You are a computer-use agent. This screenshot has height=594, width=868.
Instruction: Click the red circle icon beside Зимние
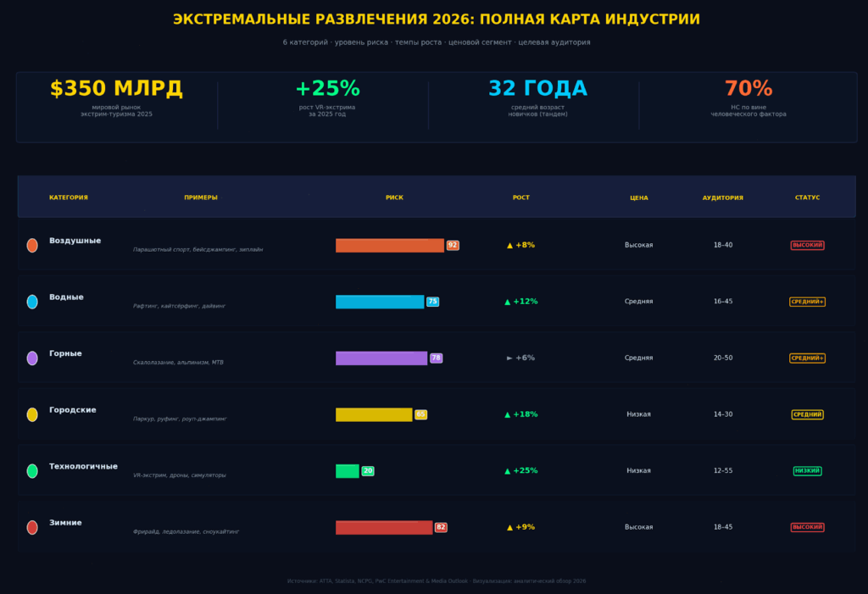point(32,527)
